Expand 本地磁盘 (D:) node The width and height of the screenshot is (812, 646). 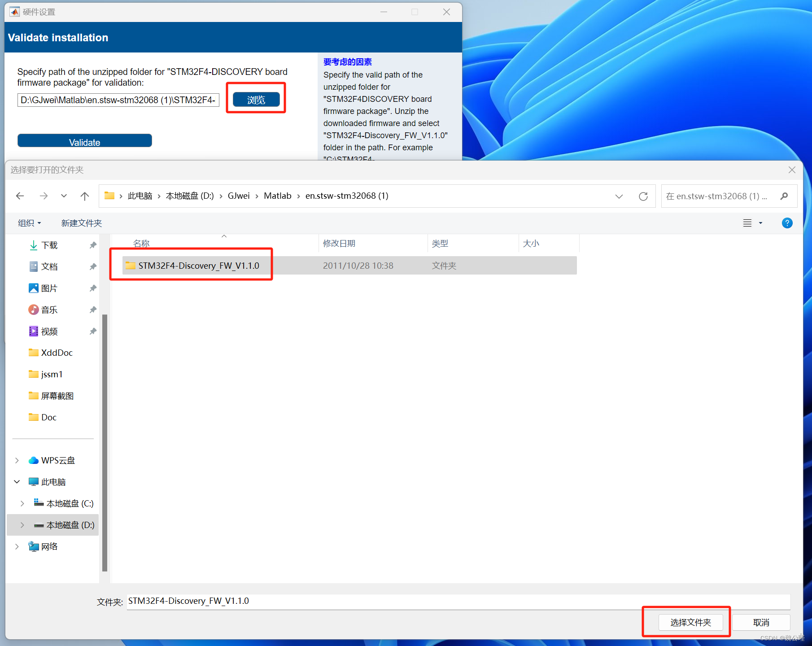click(22, 525)
